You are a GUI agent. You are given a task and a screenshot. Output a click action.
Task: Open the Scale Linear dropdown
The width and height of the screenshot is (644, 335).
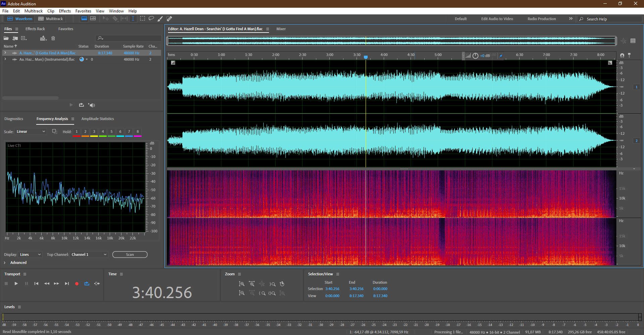coord(31,131)
